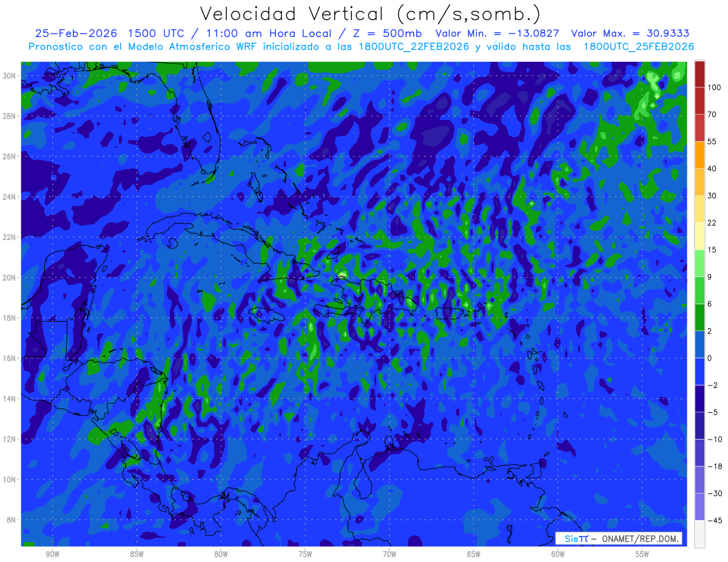Click the white swatch below -45
The width and height of the screenshot is (728, 562).
pyautogui.click(x=699, y=534)
